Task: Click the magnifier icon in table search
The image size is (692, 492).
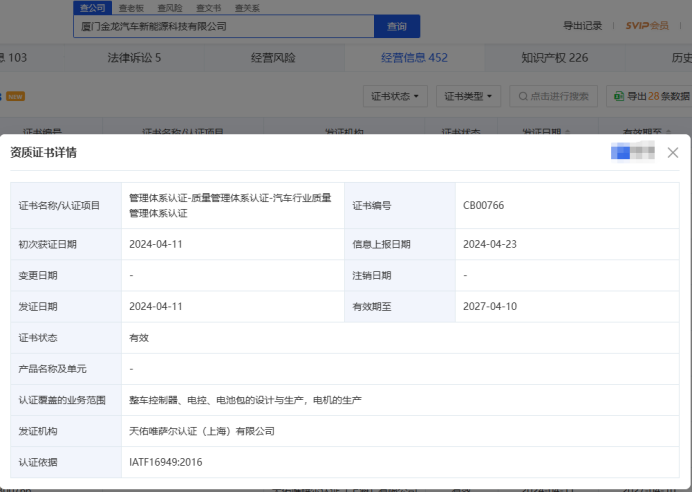Action: (x=522, y=96)
